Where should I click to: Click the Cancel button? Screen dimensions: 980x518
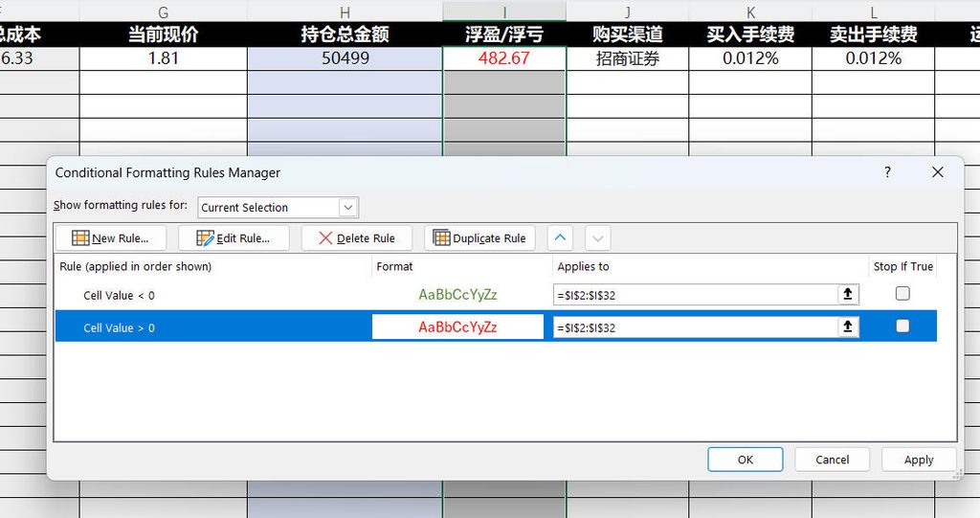point(832,460)
